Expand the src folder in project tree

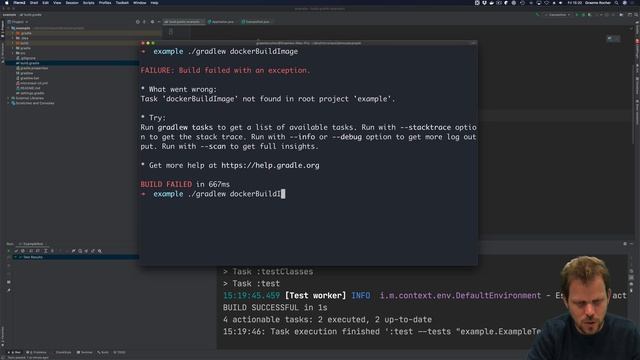pyautogui.click(x=13, y=53)
